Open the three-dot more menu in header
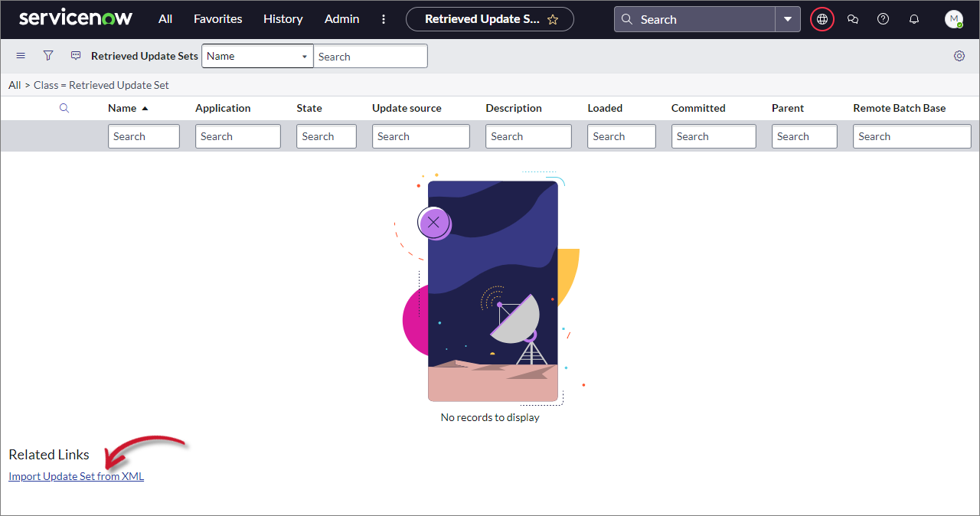This screenshot has width=980, height=516. 384,19
